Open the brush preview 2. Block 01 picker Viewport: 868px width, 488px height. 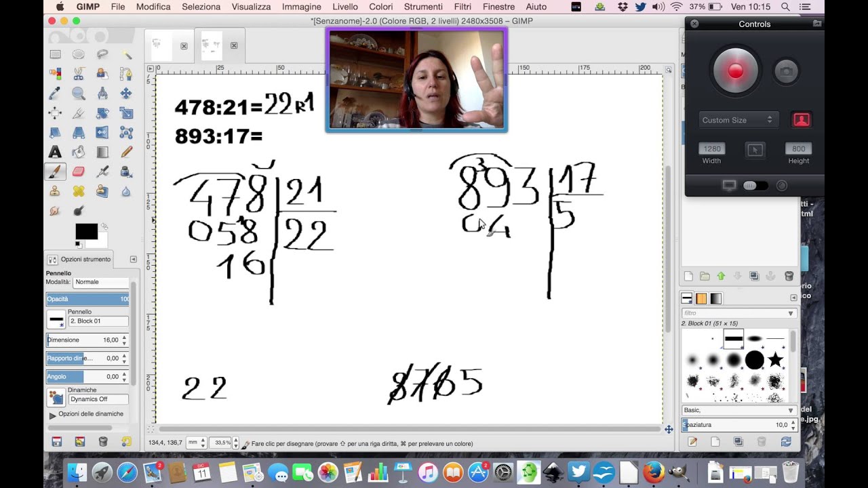(56, 320)
